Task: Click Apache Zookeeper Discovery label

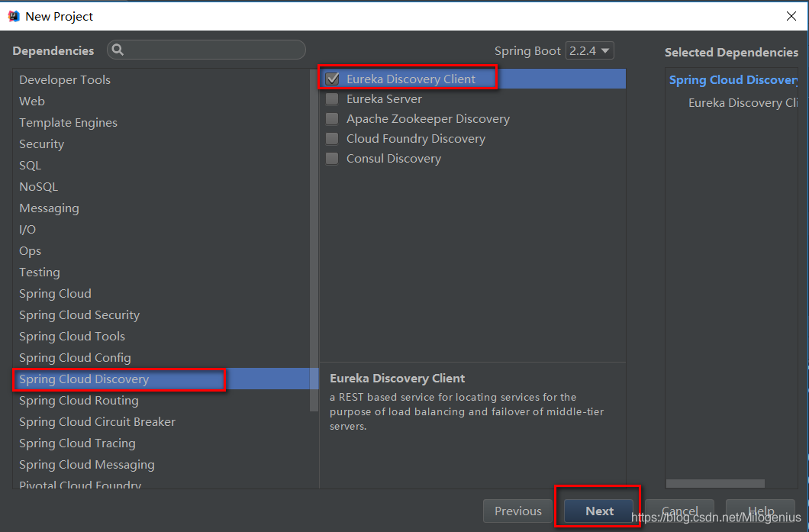Action: (x=427, y=119)
